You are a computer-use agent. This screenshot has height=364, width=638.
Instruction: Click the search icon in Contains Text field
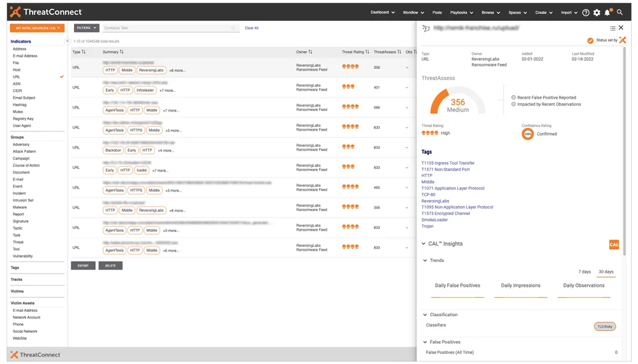coord(233,28)
